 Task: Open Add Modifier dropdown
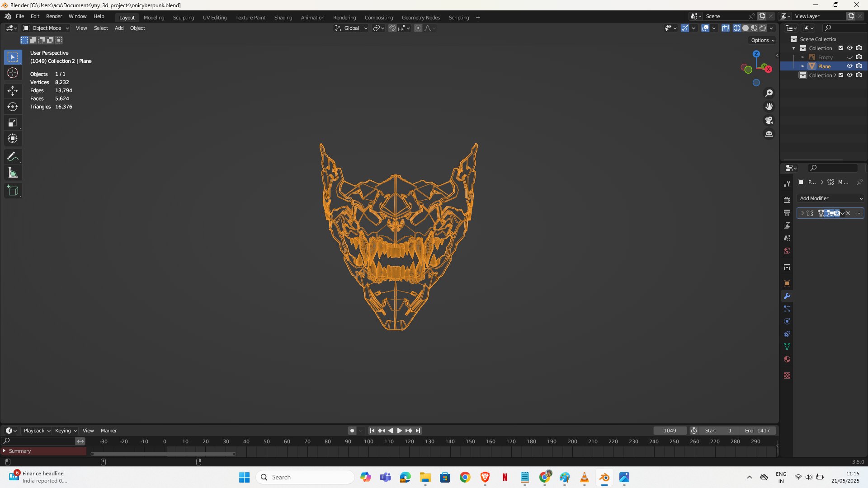[831, 198]
